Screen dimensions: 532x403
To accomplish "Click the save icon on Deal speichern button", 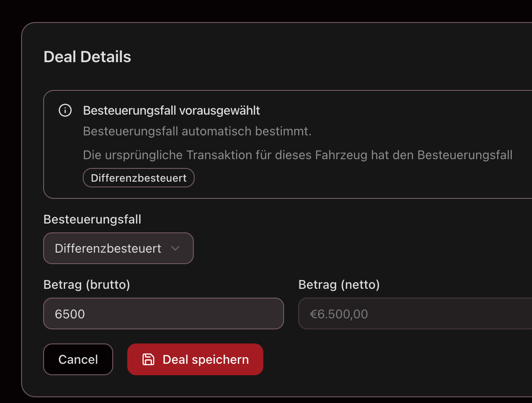I will pyautogui.click(x=148, y=359).
